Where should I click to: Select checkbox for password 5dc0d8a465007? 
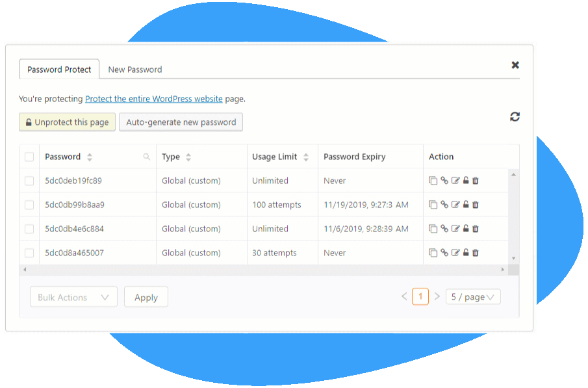click(29, 253)
